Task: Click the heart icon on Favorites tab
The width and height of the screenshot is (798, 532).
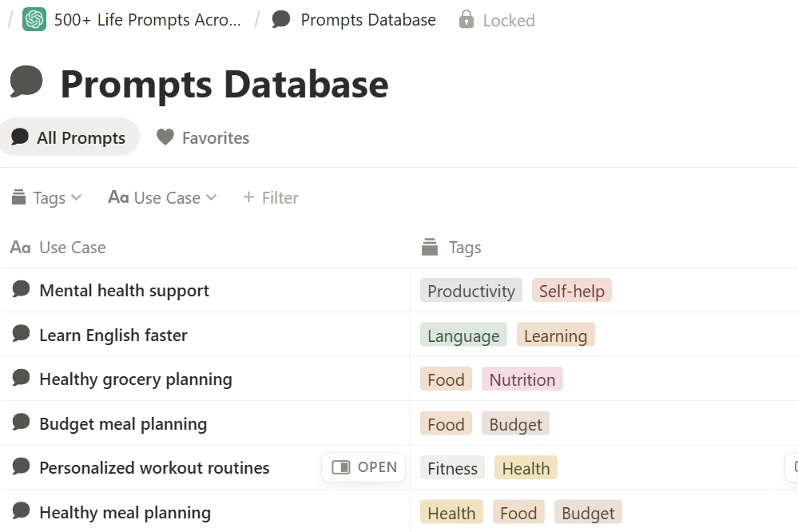Action: coord(165,137)
